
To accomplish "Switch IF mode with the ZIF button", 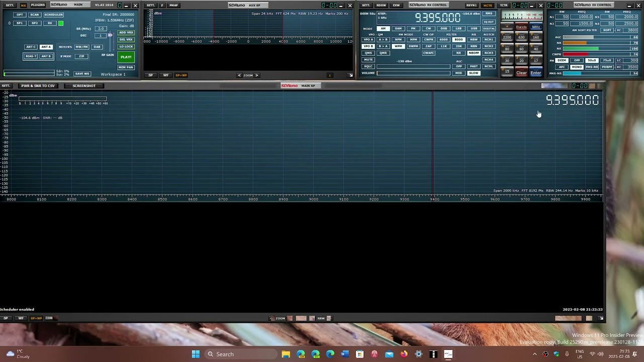I will [82, 56].
